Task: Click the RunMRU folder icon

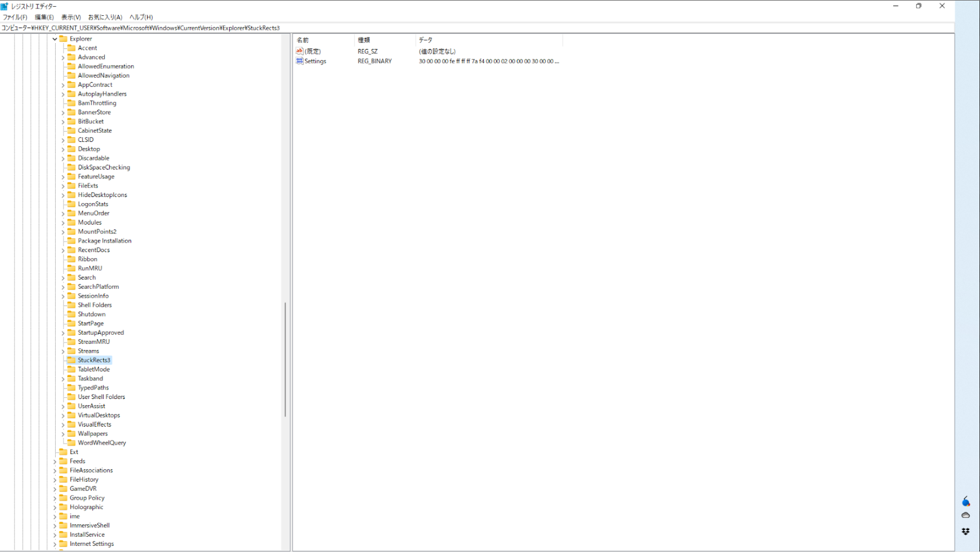Action: [72, 268]
